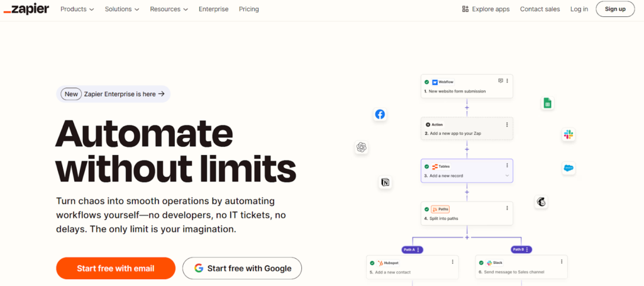Open the Resources dropdown menu
The image size is (644, 286).
(169, 9)
